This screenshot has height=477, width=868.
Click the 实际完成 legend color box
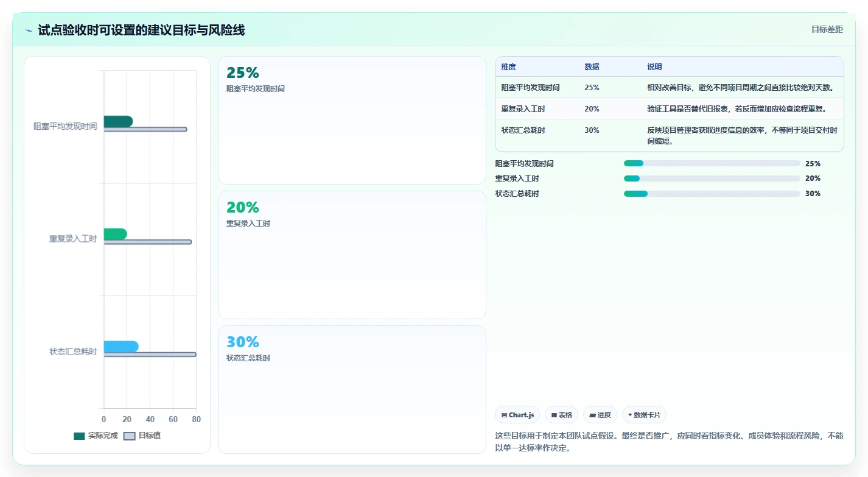(x=79, y=436)
